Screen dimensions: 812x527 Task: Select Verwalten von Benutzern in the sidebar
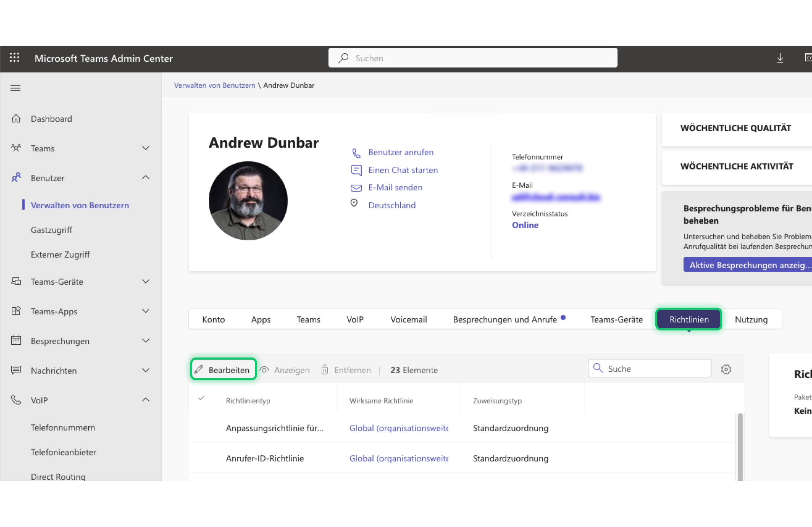80,205
